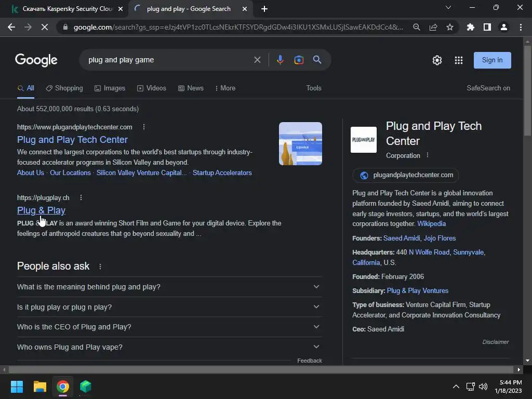Open the tab search dropdown chevron
This screenshot has height=399, width=532.
(x=448, y=7)
